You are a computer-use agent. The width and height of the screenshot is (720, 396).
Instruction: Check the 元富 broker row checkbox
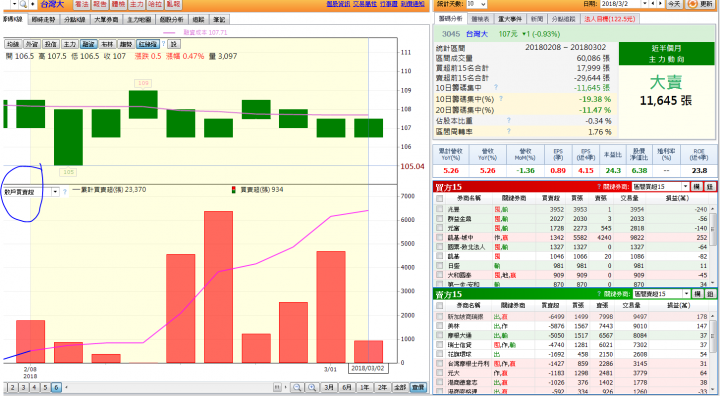[440, 228]
